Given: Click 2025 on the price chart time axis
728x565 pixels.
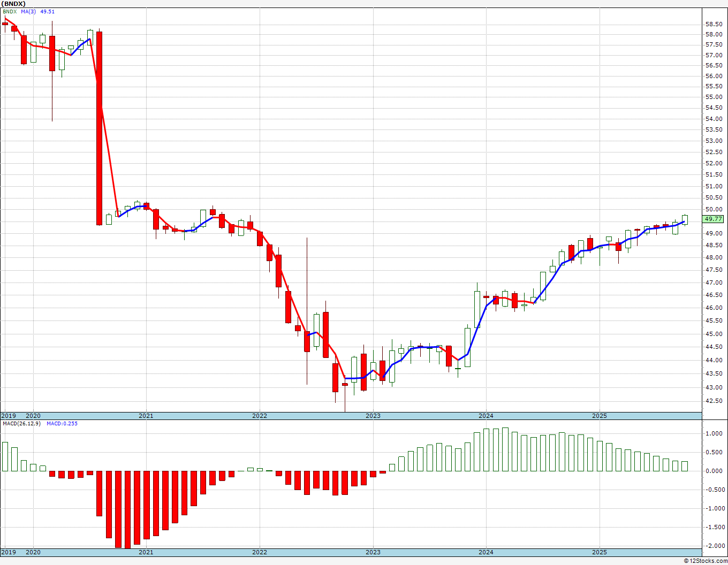Looking at the screenshot, I should coord(600,416).
